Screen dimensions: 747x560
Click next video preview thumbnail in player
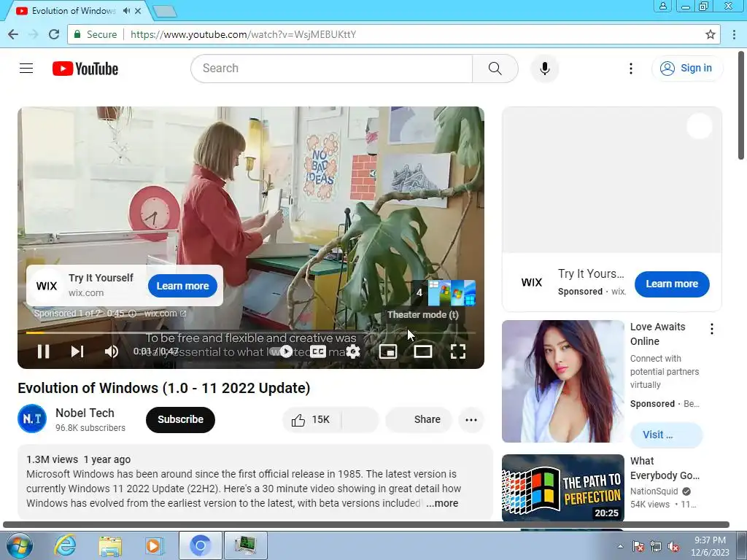tap(452, 293)
